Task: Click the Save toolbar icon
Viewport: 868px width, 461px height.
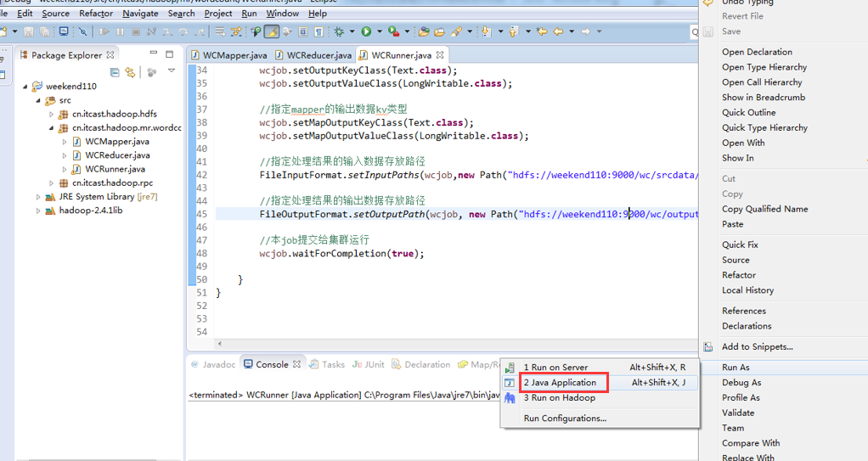Action: pos(28,32)
